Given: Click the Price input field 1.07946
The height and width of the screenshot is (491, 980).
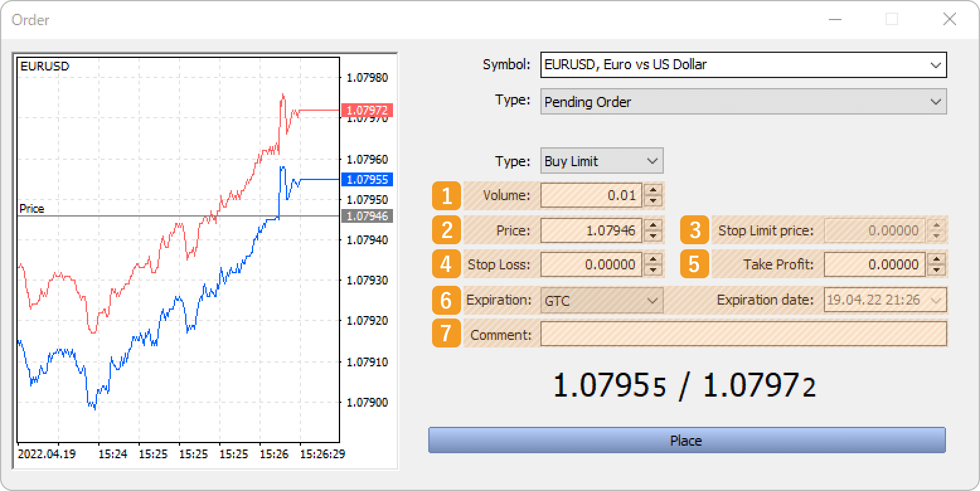Looking at the screenshot, I should coord(591,230).
